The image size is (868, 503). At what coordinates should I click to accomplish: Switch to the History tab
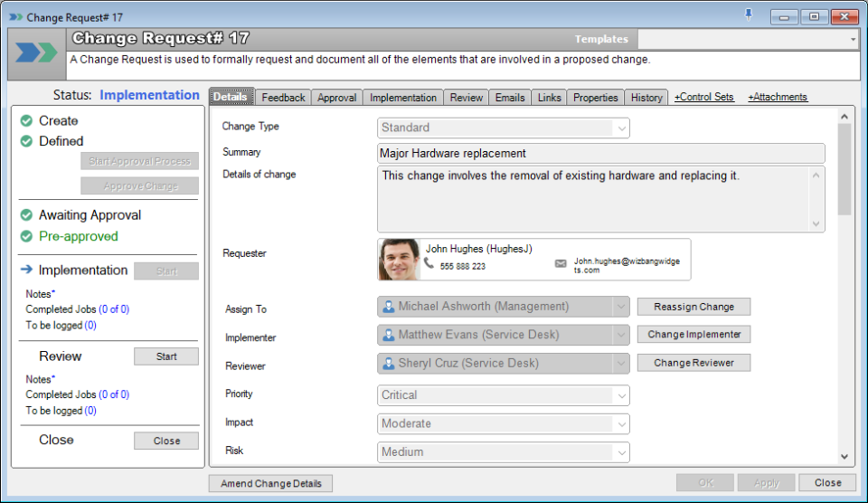[646, 98]
